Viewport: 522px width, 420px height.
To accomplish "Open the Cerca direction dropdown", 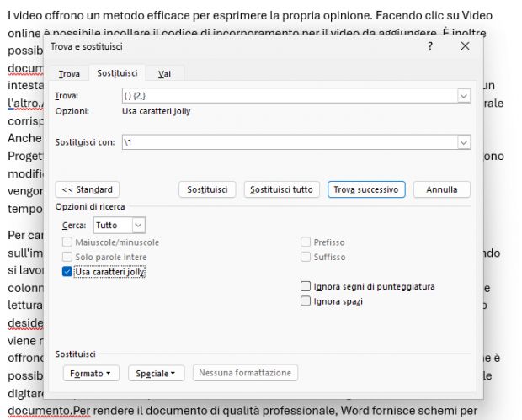I will (x=139, y=225).
